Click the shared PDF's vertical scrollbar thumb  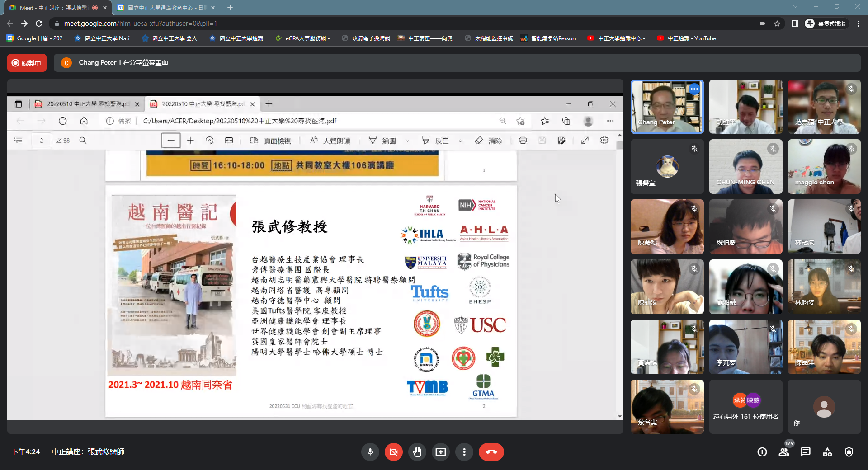(619, 146)
